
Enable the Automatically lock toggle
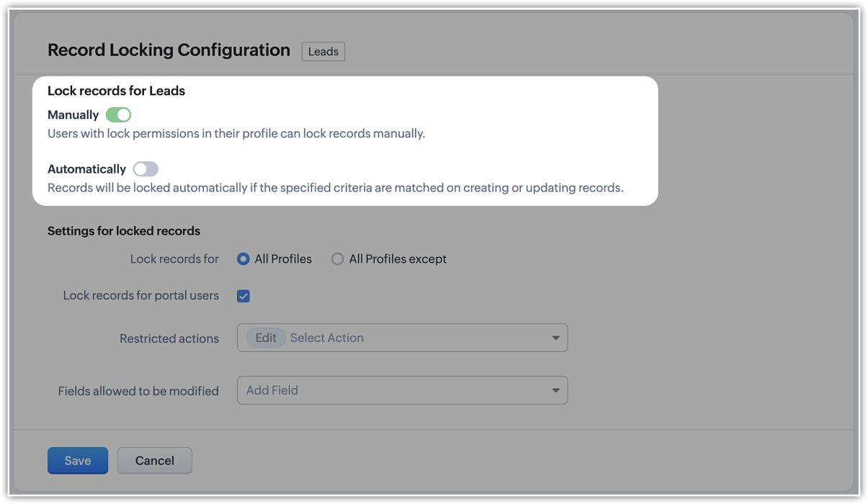click(x=145, y=168)
